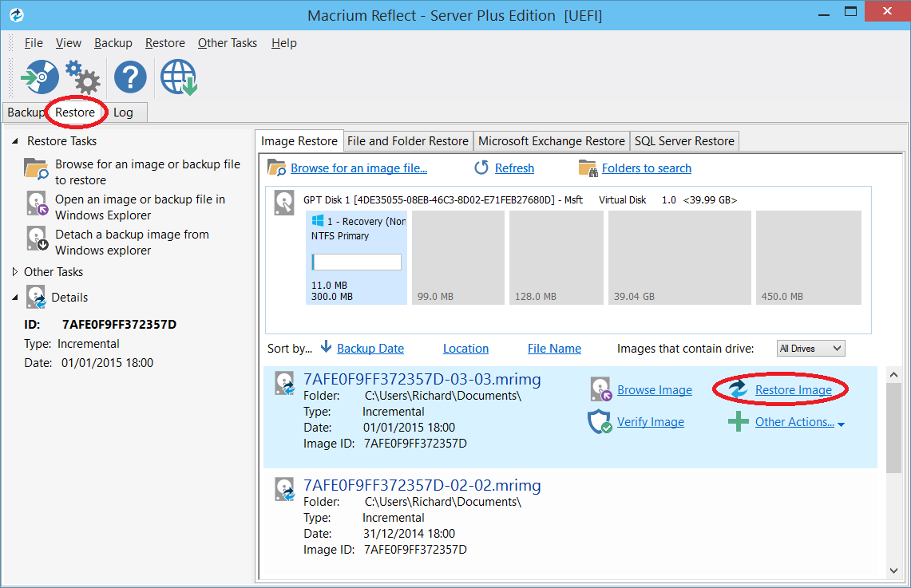911x588 pixels.
Task: Click the globe download update icon
Action: (x=179, y=77)
